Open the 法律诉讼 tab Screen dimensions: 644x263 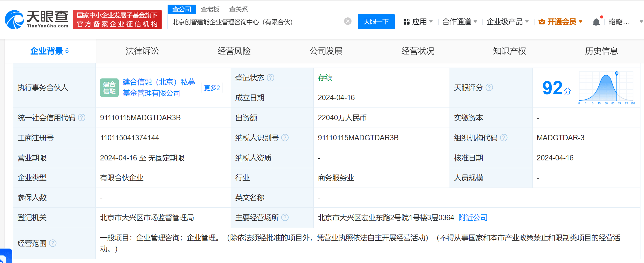click(142, 51)
